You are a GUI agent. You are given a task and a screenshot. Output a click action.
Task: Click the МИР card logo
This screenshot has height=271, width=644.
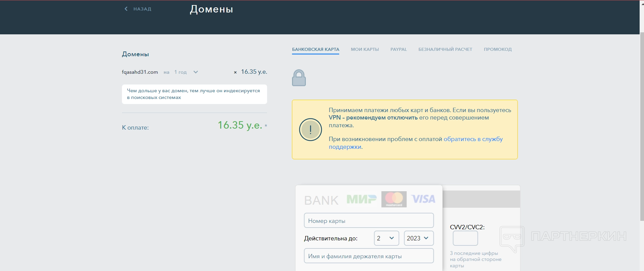pyautogui.click(x=362, y=199)
